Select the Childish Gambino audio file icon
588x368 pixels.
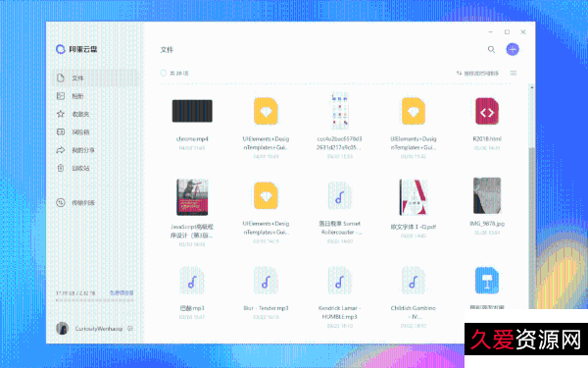[x=414, y=280]
